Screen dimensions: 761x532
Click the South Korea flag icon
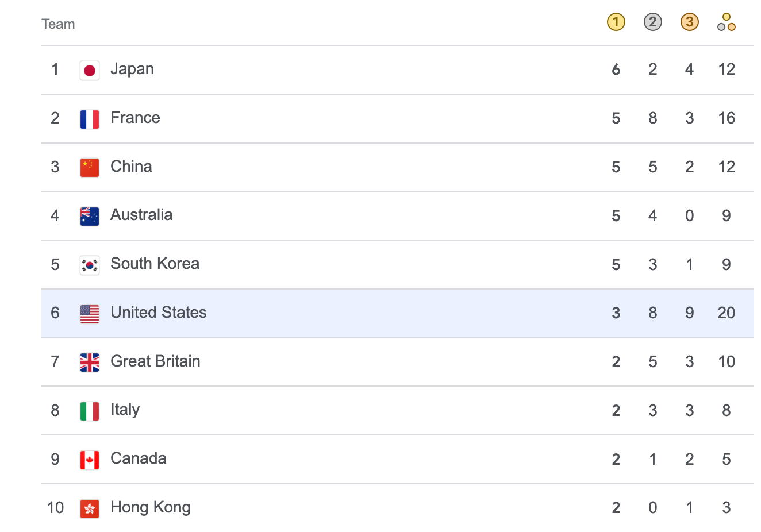90,265
